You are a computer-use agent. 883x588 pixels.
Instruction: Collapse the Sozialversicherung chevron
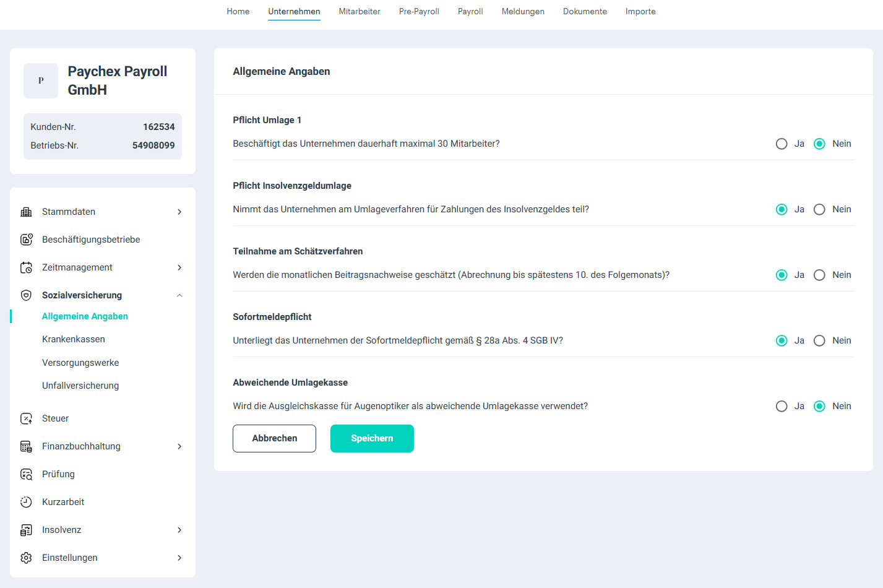(x=179, y=295)
